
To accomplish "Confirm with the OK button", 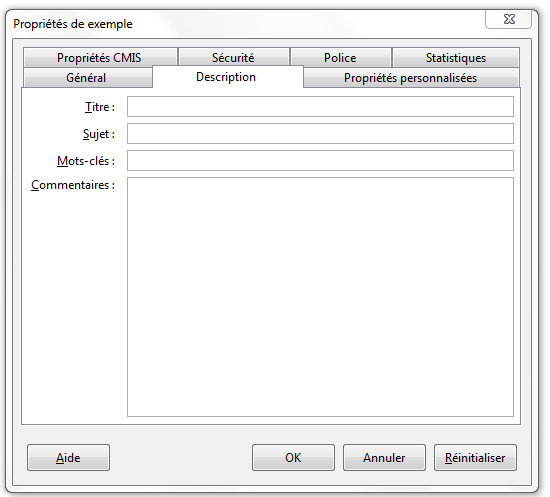I will [293, 458].
